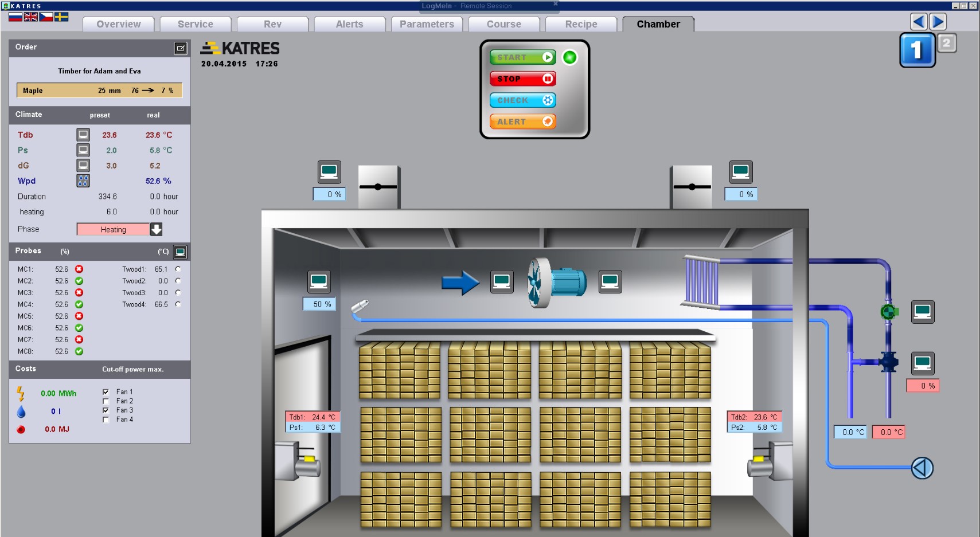Enable the Fan 2 checkbox
Screen dimensions: 980x537
click(x=106, y=401)
